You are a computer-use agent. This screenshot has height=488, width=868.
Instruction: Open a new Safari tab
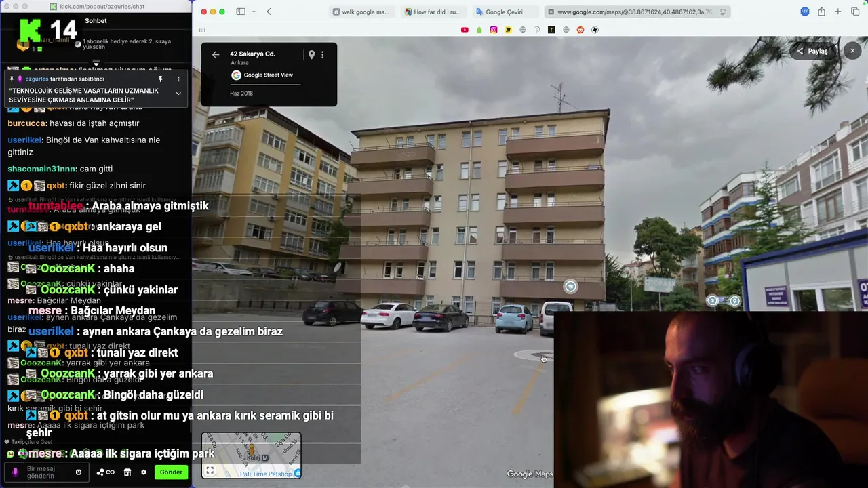(838, 12)
